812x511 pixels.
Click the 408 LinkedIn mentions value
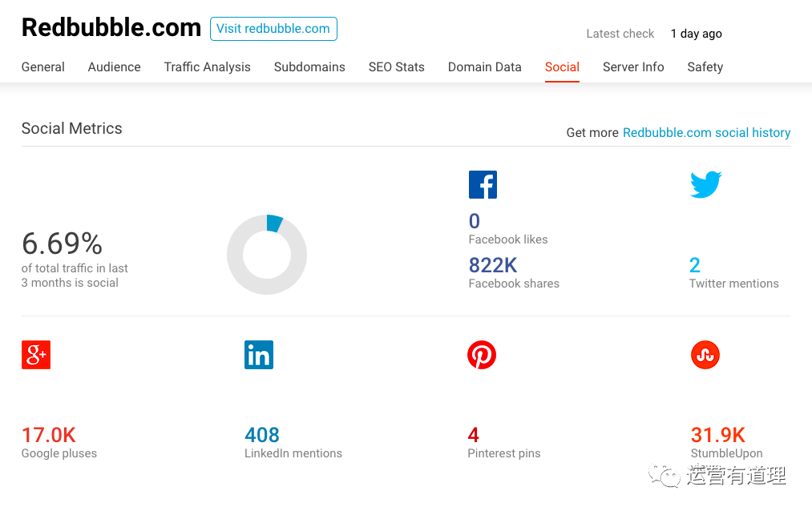(262, 435)
